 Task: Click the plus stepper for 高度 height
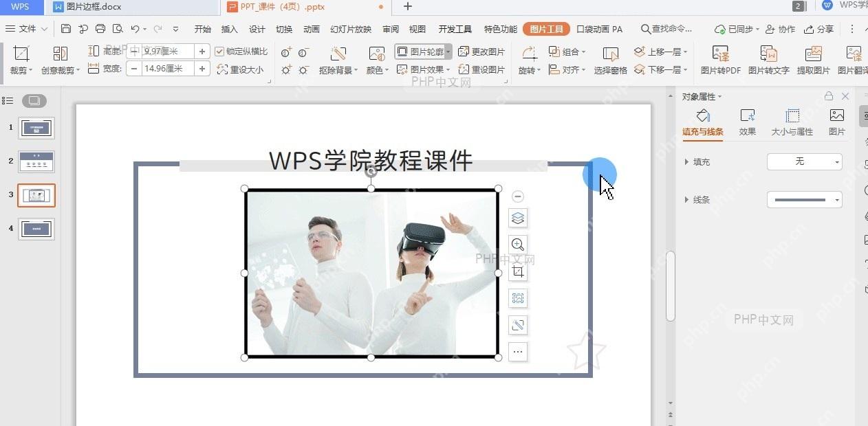tap(202, 52)
